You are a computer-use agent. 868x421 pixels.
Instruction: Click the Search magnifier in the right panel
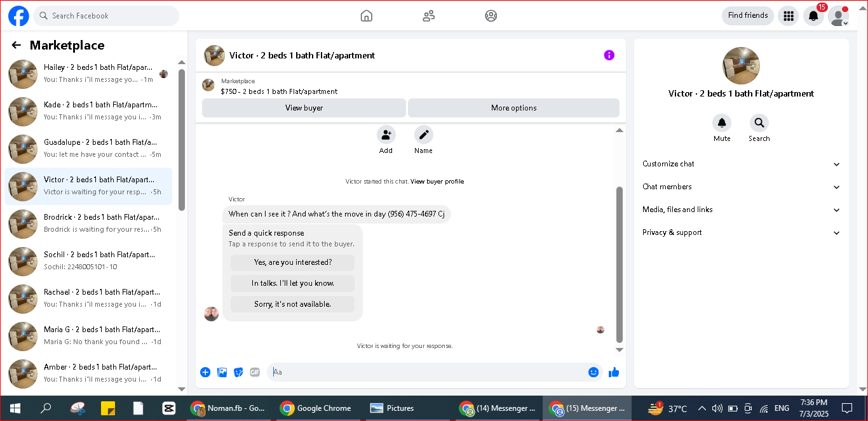pyautogui.click(x=759, y=123)
